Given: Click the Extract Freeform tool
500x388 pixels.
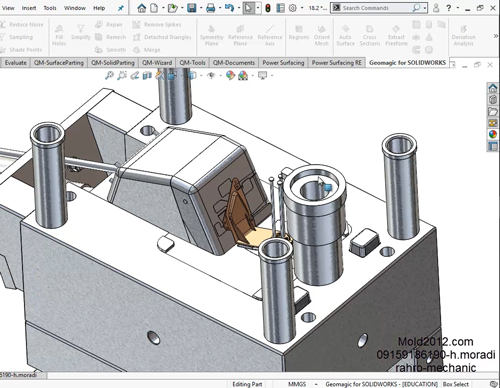Looking at the screenshot, I should click(x=396, y=35).
